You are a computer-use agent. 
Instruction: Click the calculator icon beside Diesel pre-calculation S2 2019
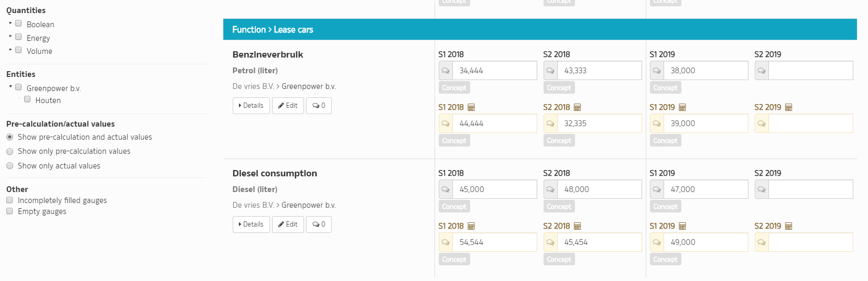tap(788, 226)
